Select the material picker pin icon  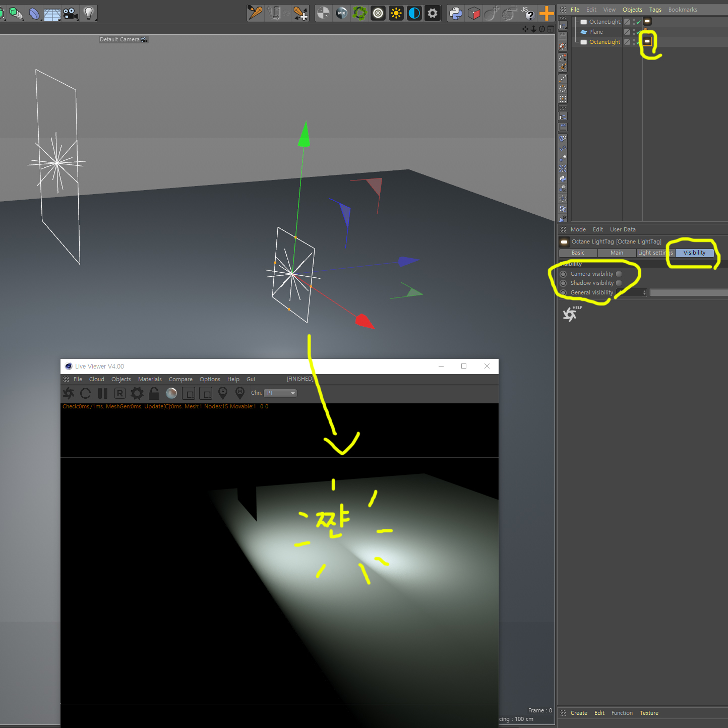240,393
